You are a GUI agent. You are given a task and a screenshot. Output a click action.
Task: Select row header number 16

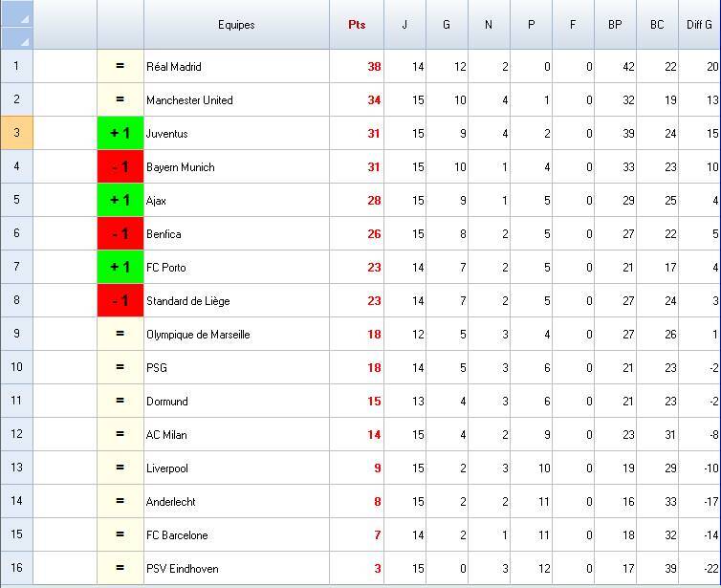[16, 568]
